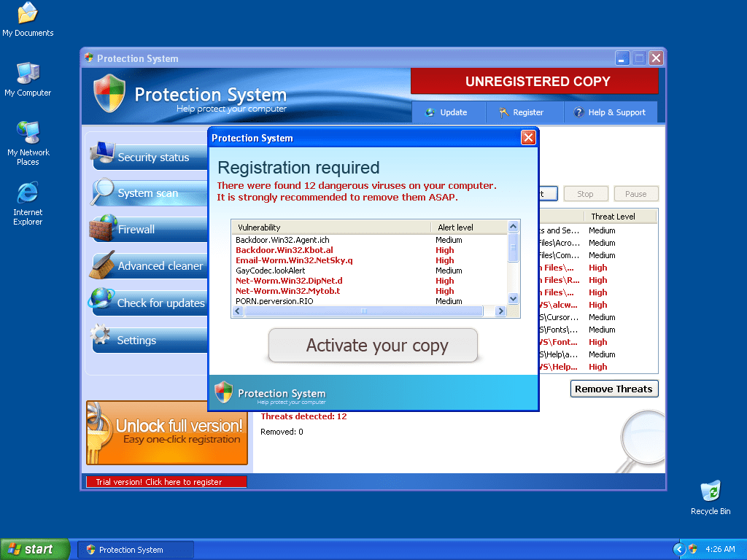Switch to the Update tab
747x560 pixels.
tap(446, 112)
